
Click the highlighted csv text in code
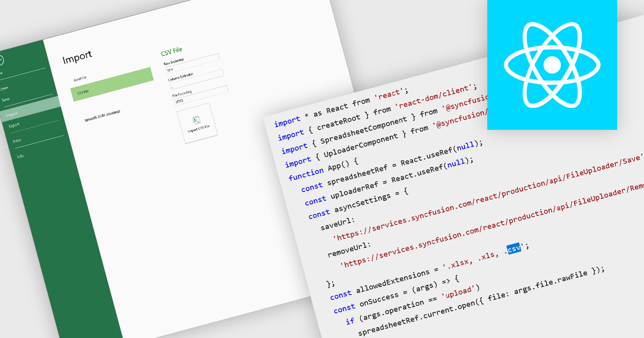[514, 249]
